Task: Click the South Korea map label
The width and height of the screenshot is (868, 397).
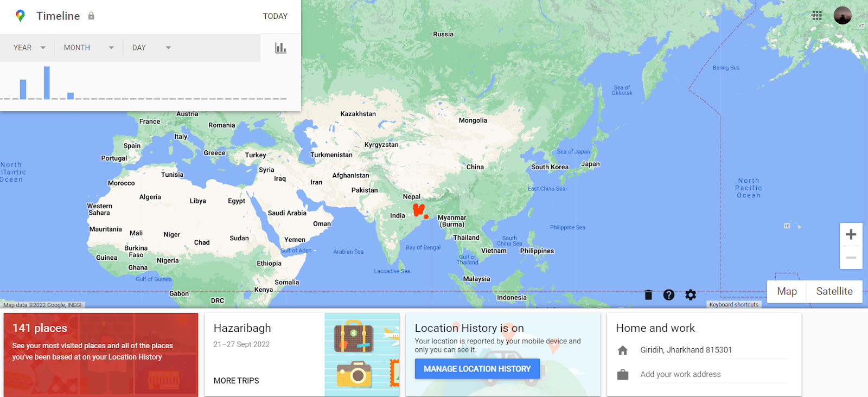Action: [550, 167]
